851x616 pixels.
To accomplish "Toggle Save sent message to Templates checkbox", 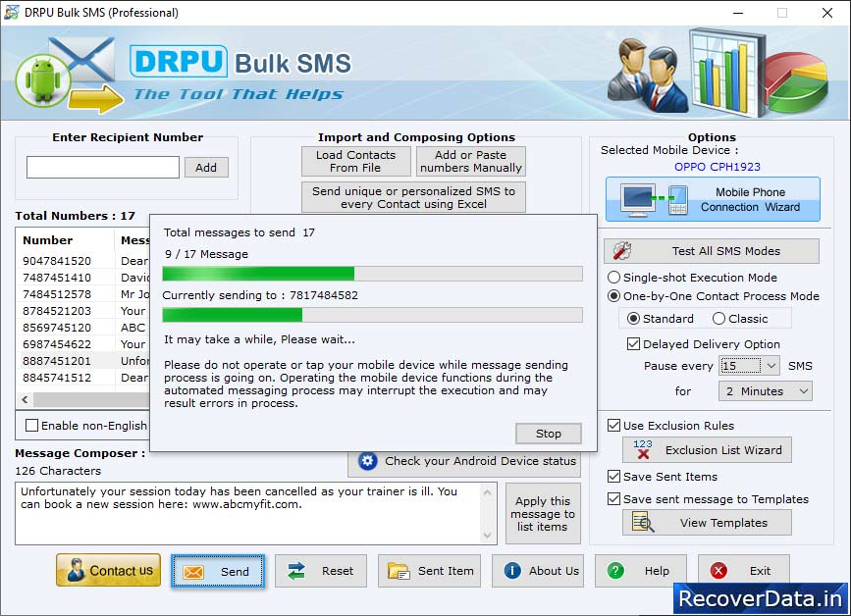I will point(613,499).
